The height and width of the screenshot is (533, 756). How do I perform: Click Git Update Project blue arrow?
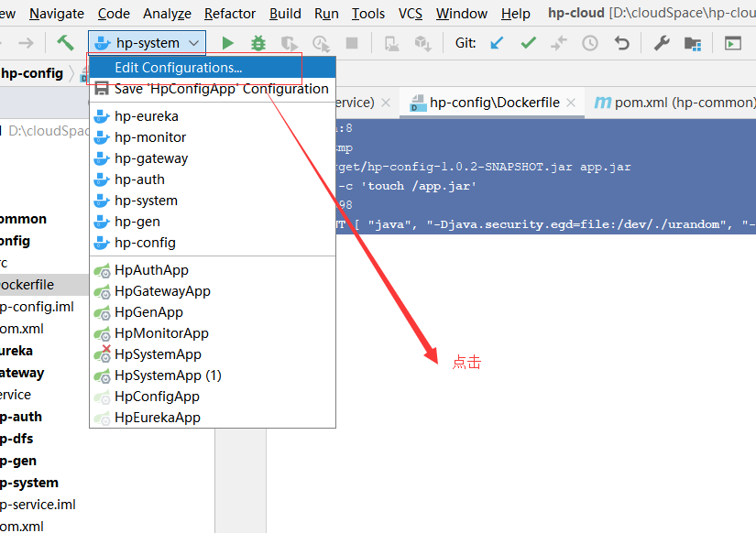coord(497,43)
